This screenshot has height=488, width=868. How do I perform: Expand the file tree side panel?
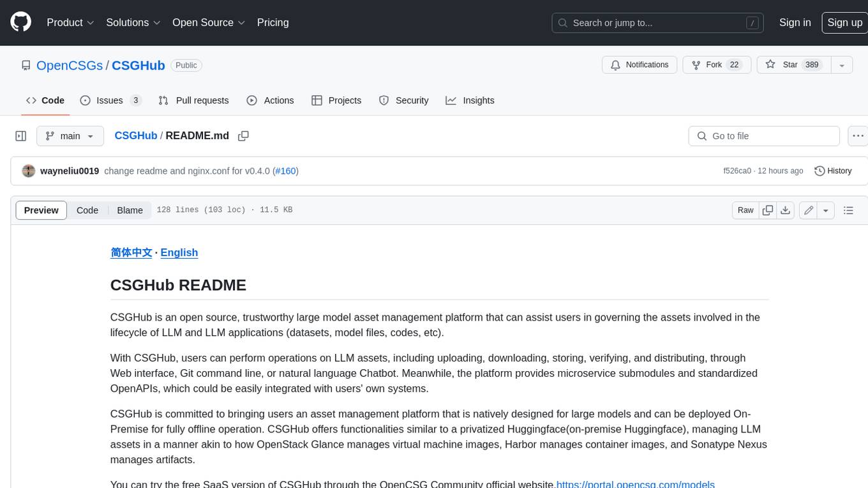[20, 136]
